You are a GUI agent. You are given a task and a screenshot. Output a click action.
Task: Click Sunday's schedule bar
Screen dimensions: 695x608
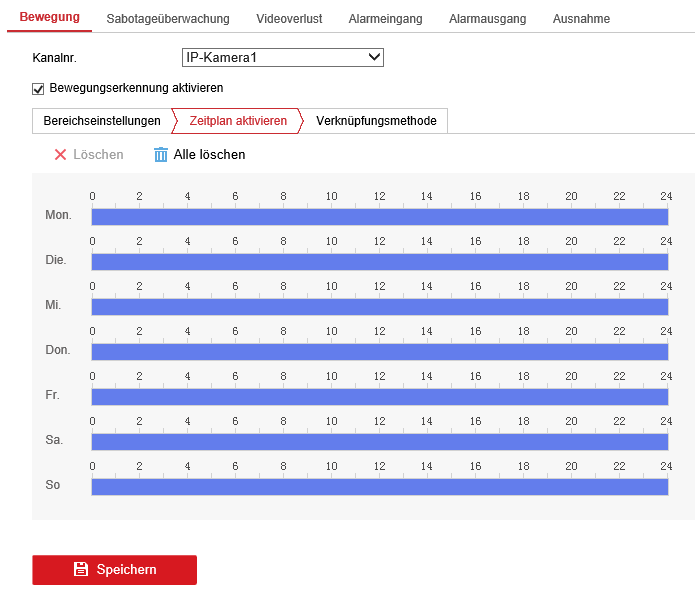[x=379, y=487]
